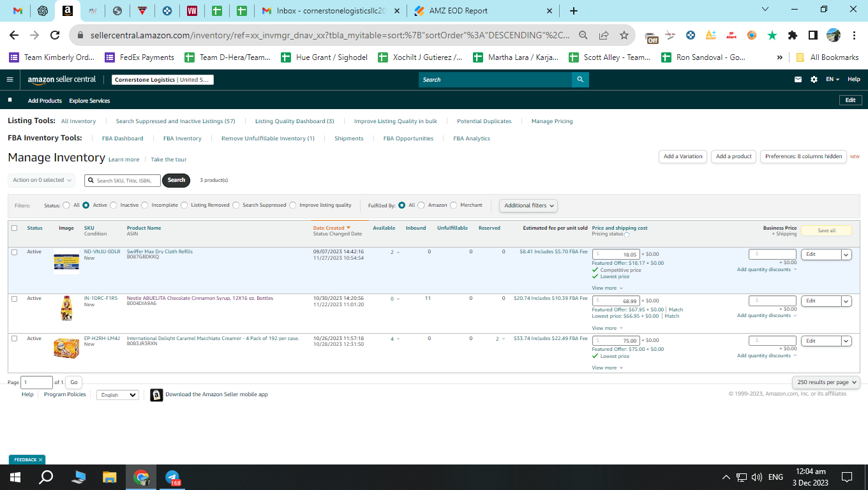Switch to the Gmail first browser tab

(18, 11)
